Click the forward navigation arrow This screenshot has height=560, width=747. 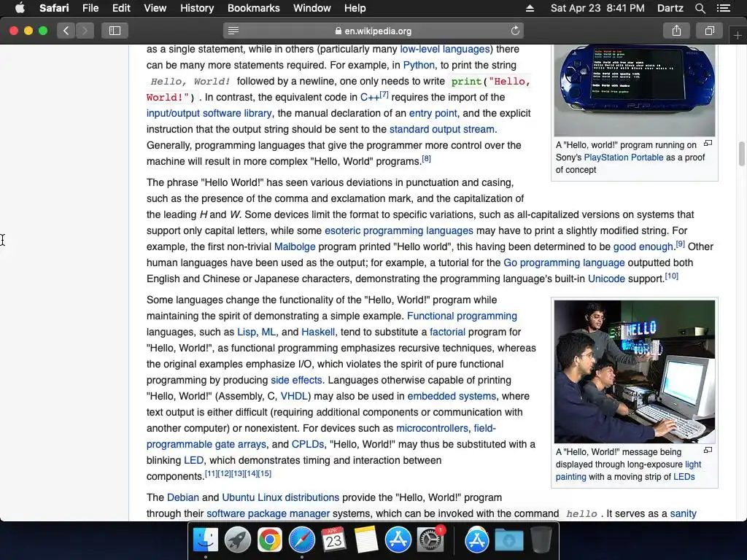[85, 31]
